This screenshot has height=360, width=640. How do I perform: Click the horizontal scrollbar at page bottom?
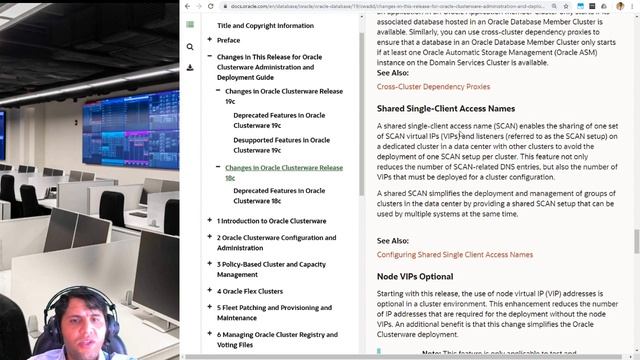(x=403, y=357)
